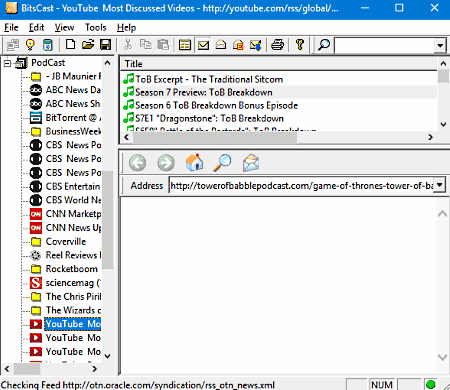
Task: Click the first grayed toolbar icon
Action: tap(13, 45)
